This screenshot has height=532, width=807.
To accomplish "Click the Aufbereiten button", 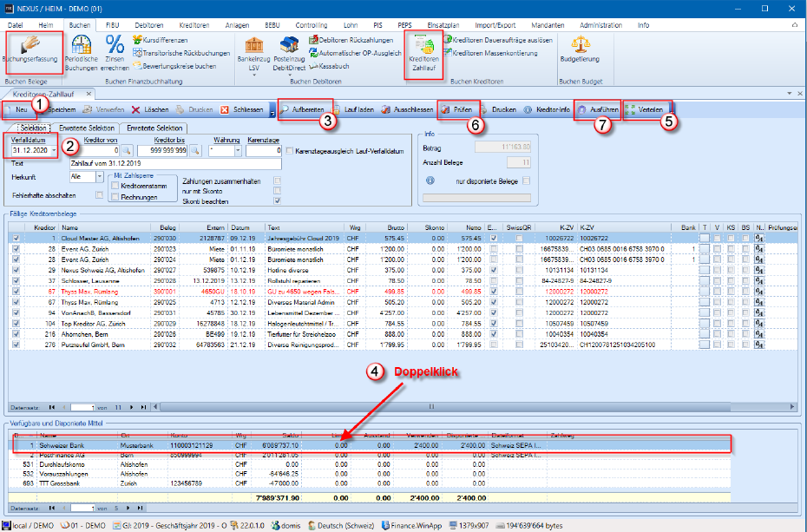I will [308, 110].
